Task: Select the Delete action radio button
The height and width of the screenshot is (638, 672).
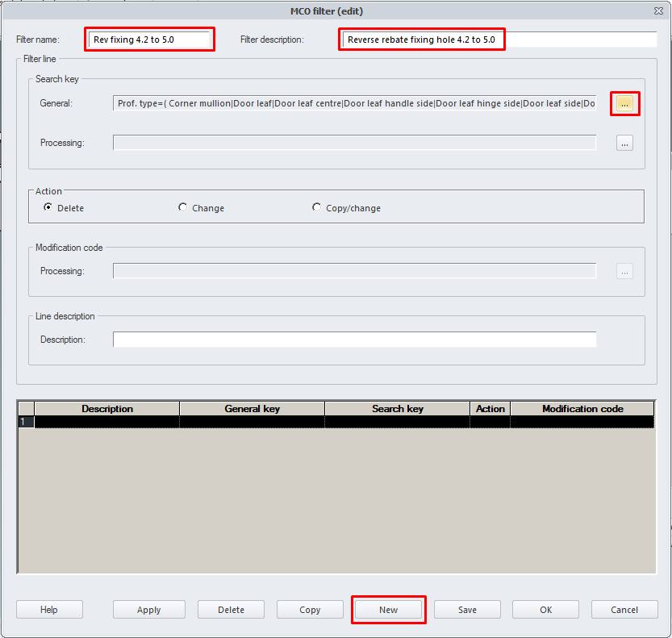Action: [48, 207]
